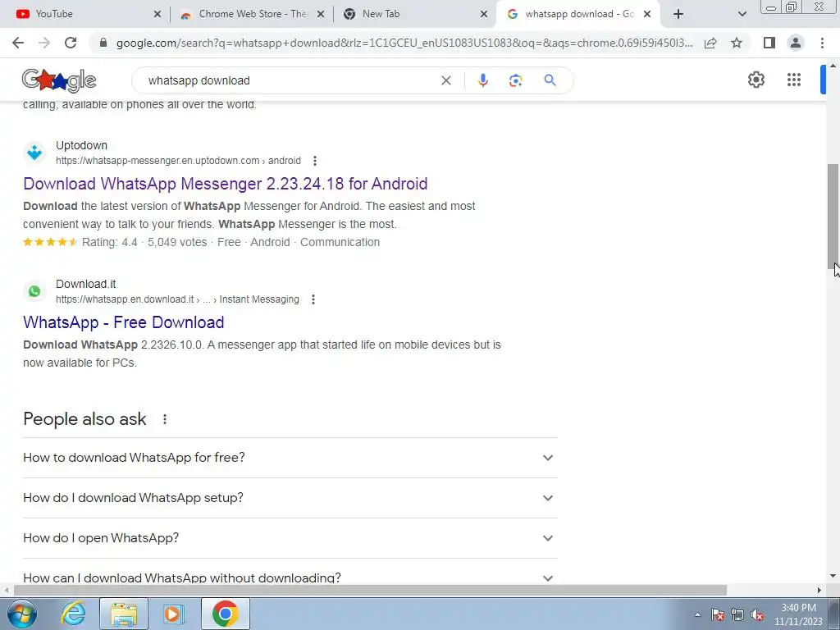Open the Google apps grid

click(x=794, y=80)
